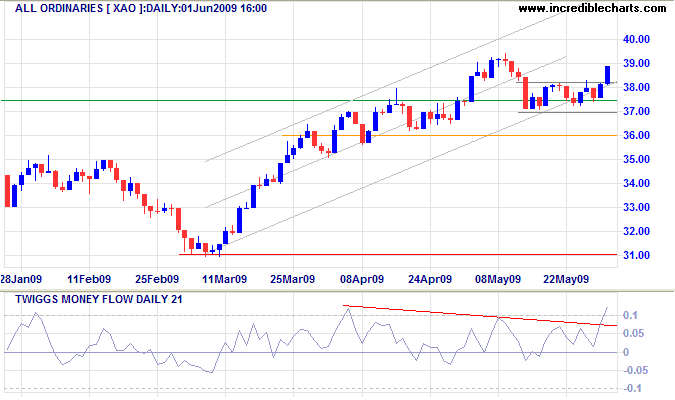Click the TWIGGS MONEY FLOW DAILY 21 title
The image size is (675, 400).
[x=99, y=299]
